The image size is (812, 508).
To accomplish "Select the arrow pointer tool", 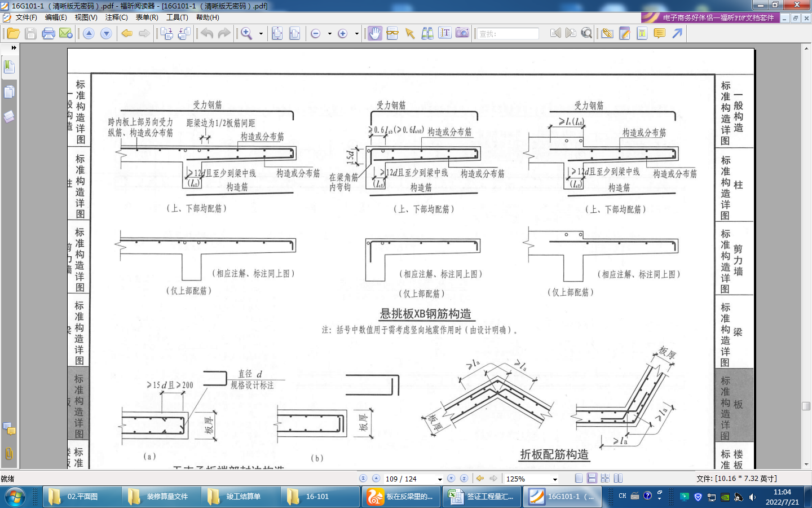I will click(x=410, y=33).
